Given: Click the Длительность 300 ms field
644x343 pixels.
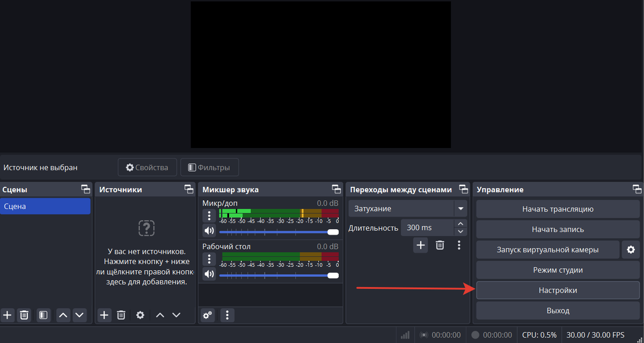Looking at the screenshot, I should (x=428, y=228).
